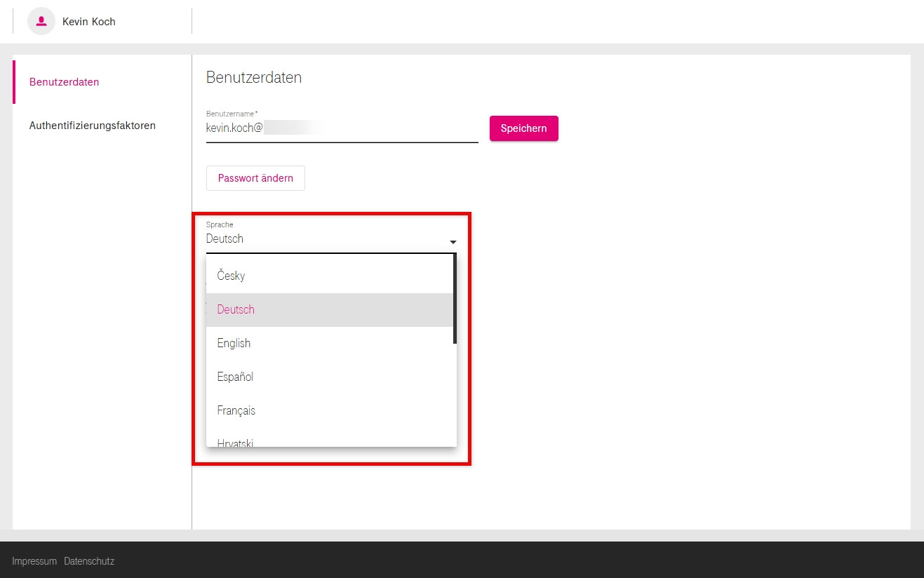Pick Español as the language
Viewport: 924px width, 578px height.
coord(235,377)
